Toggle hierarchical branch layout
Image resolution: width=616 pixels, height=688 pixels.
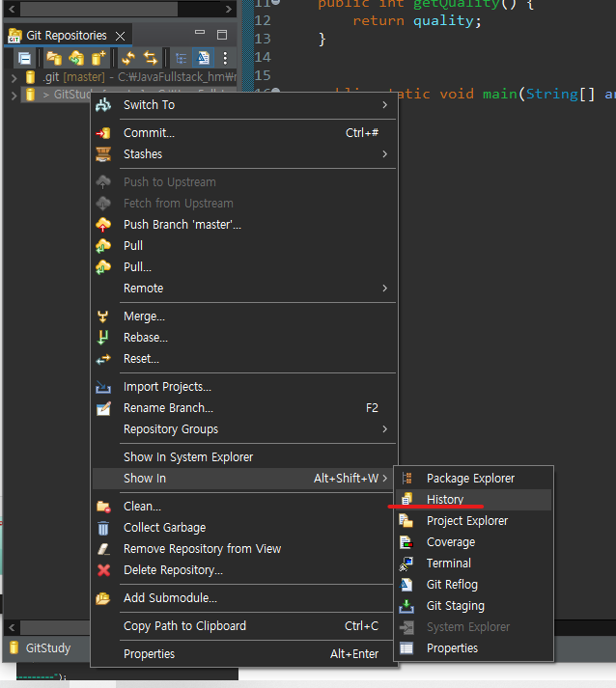[x=181, y=58]
